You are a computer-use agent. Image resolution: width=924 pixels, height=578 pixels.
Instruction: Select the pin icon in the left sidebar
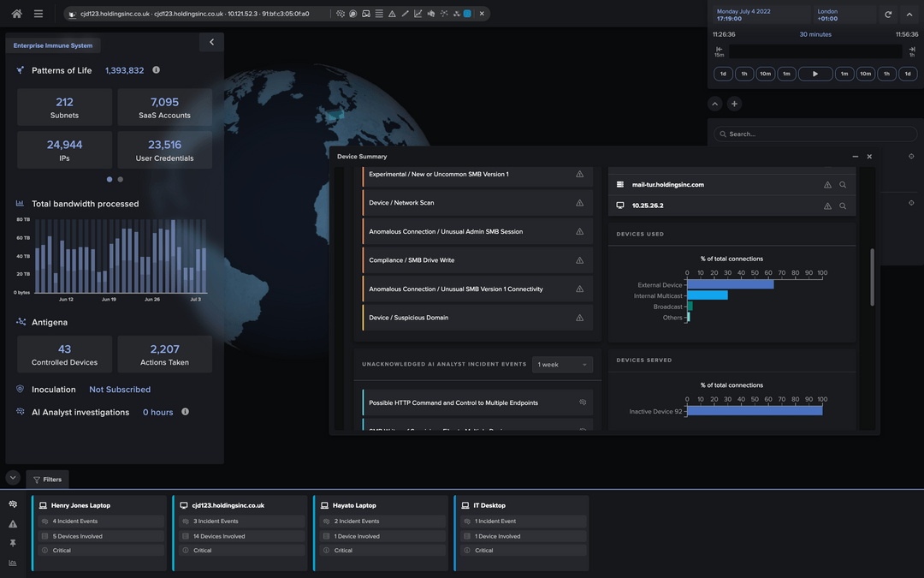pyautogui.click(x=13, y=542)
